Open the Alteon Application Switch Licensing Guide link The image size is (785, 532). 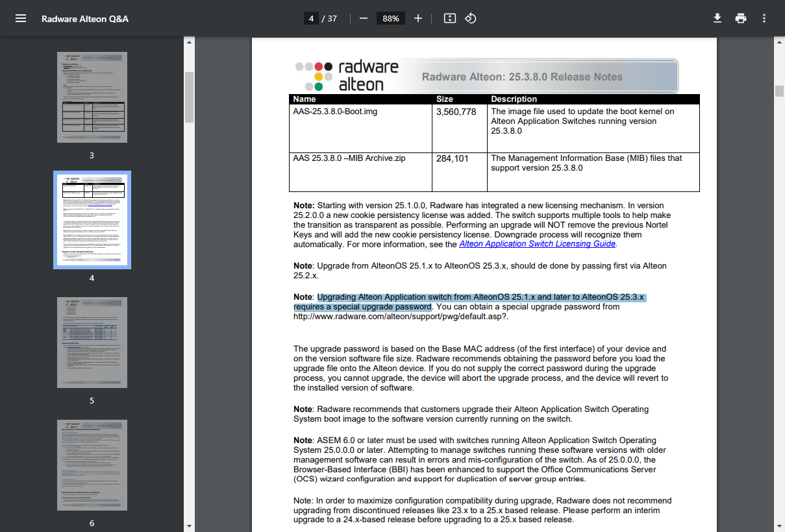click(537, 244)
